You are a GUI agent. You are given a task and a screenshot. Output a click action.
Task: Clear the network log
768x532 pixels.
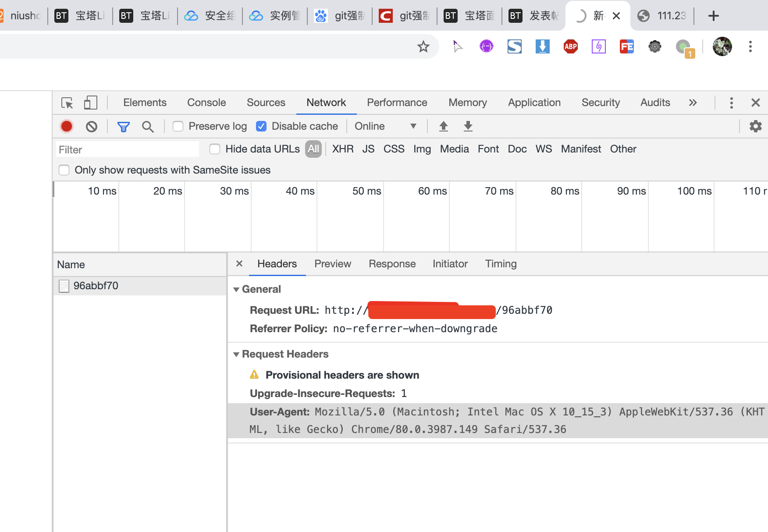(92, 127)
